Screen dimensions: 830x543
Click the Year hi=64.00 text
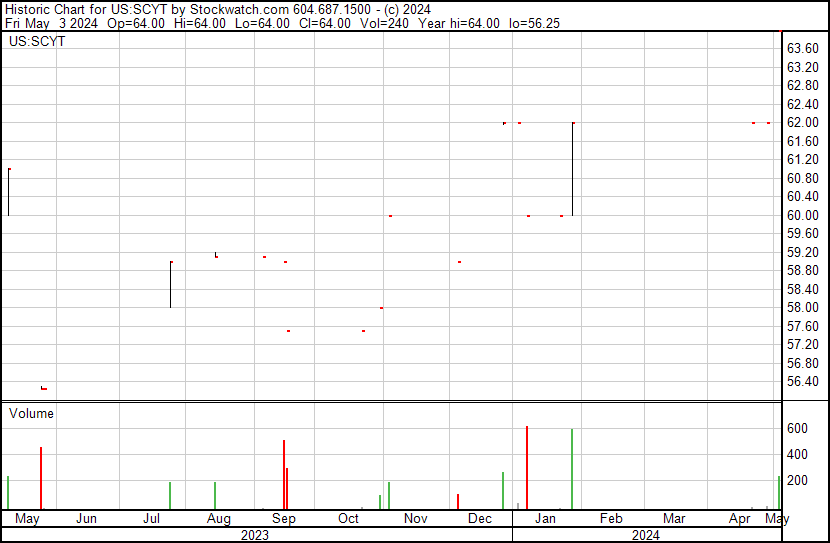click(459, 23)
